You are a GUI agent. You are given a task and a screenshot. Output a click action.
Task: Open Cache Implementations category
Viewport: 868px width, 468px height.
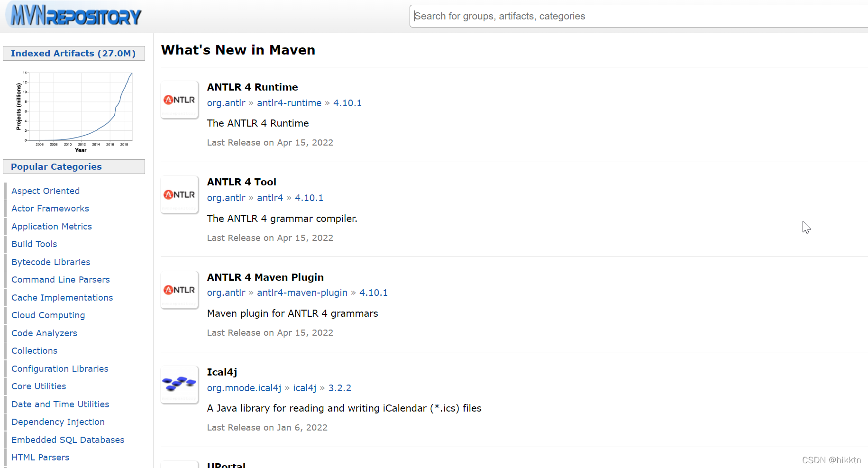click(62, 297)
